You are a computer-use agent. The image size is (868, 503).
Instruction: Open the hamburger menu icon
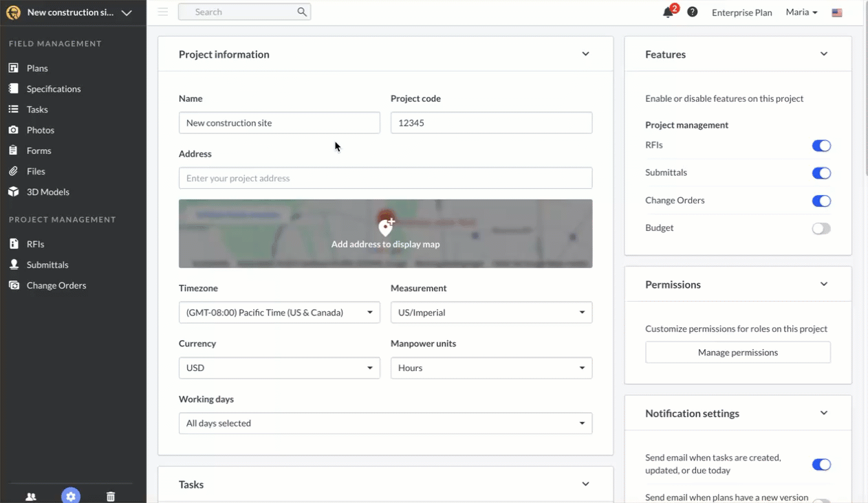pos(163,12)
